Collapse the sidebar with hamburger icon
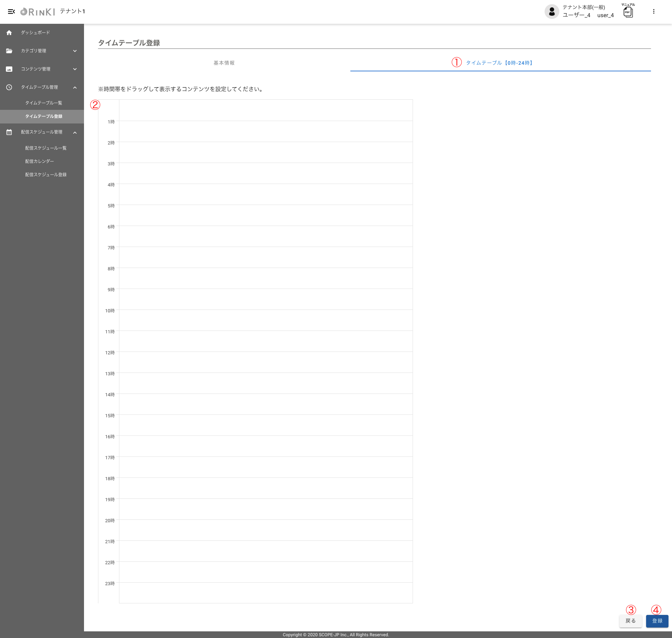This screenshot has width=672, height=638. pyautogui.click(x=11, y=12)
